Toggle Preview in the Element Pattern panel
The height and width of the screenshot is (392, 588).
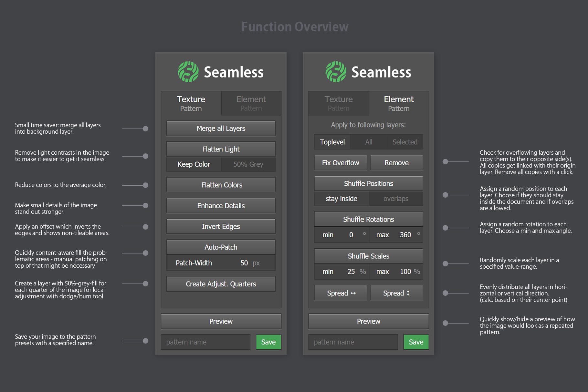tap(368, 322)
